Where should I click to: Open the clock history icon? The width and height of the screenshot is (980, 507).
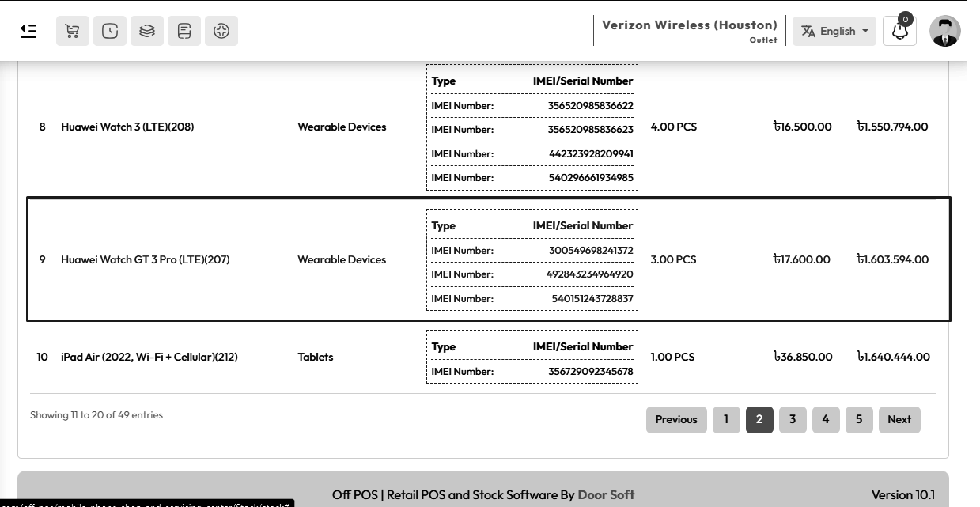pos(110,31)
